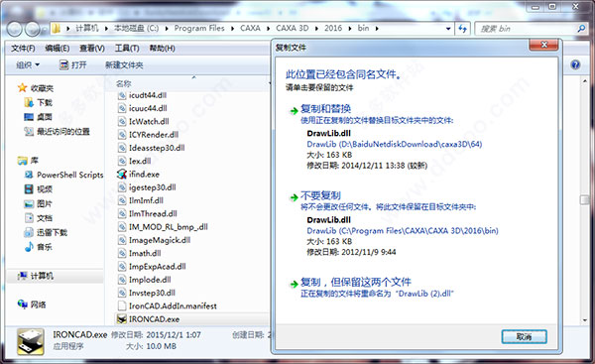This screenshot has height=364, width=595.
Task: Select file ImpExpAcad.dll
Action: click(157, 267)
